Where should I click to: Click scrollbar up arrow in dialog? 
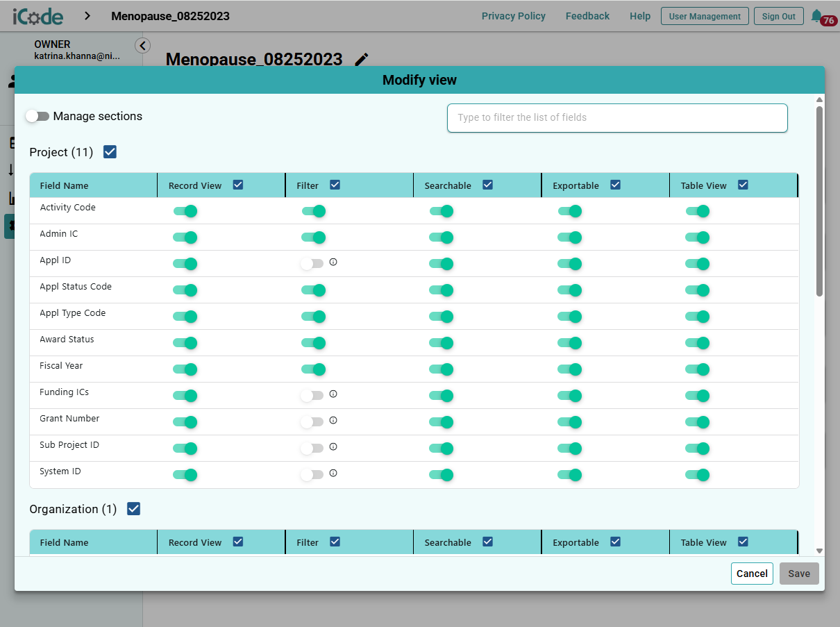click(x=819, y=99)
